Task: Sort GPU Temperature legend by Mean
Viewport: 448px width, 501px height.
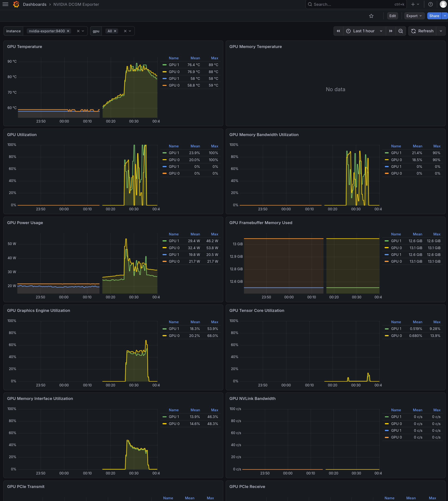Action: point(195,58)
